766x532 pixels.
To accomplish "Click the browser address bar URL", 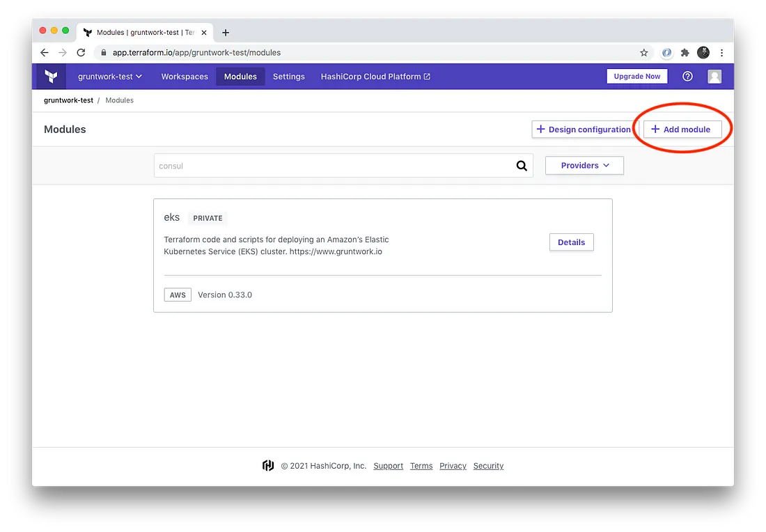I will 196,53.
